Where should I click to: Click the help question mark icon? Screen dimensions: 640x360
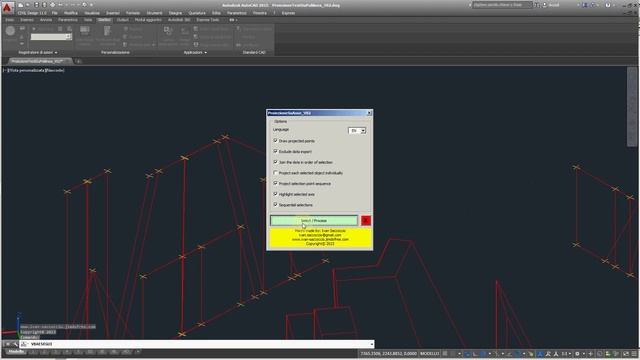pyautogui.click(x=608, y=5)
